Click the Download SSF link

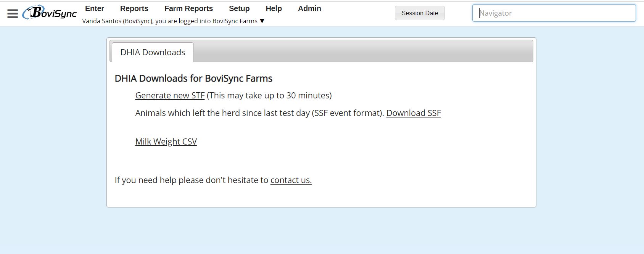(414, 113)
